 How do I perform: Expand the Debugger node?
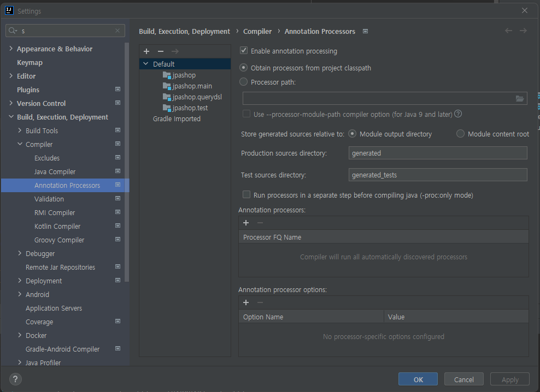[x=20, y=253]
